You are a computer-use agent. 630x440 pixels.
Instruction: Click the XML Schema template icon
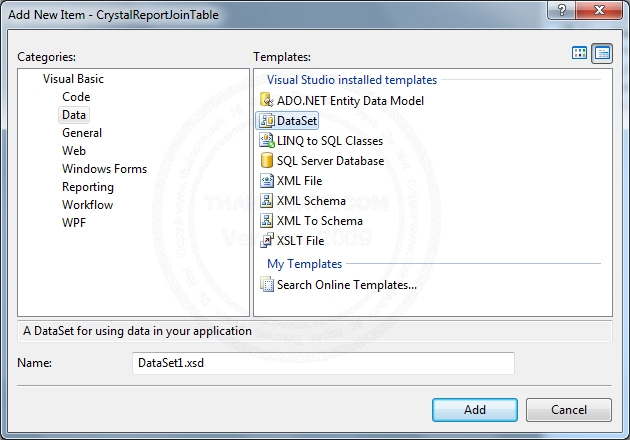(x=267, y=201)
